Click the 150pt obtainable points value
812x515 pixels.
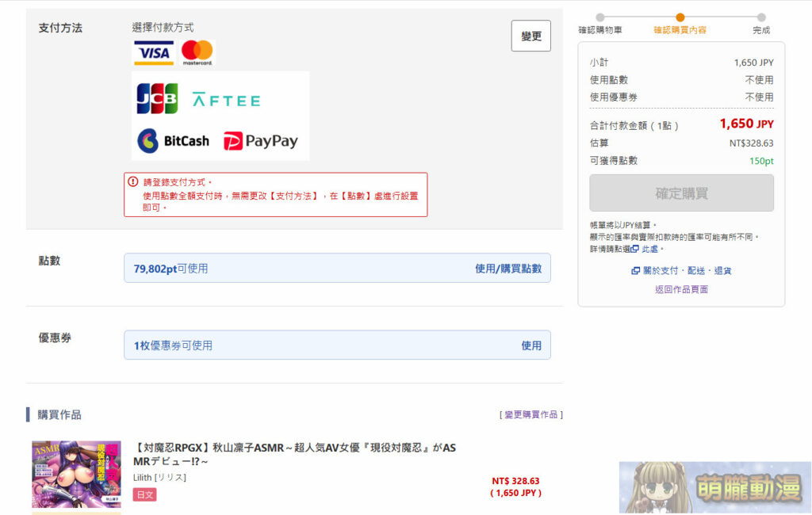coord(761,161)
